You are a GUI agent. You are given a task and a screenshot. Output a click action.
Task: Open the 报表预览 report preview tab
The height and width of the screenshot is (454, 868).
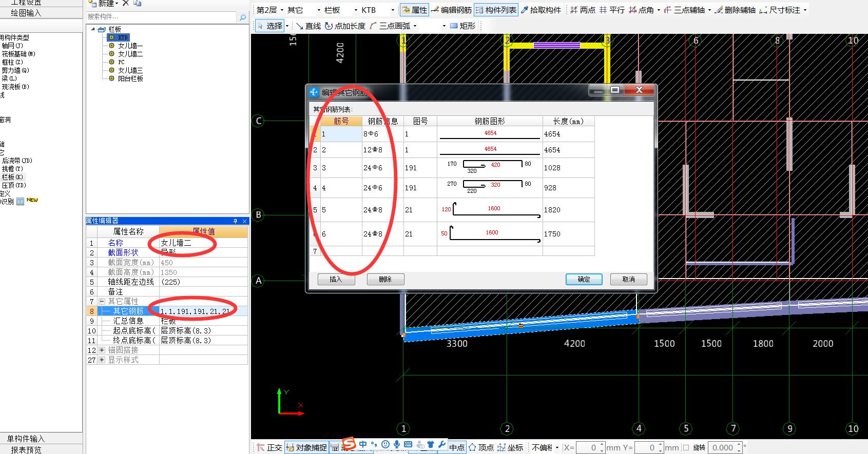(x=26, y=449)
